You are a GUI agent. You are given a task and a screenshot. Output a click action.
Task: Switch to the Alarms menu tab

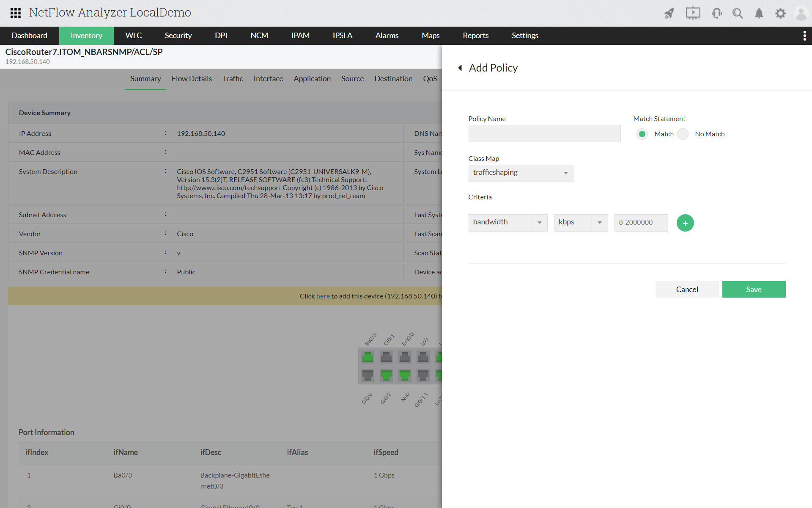(x=387, y=36)
